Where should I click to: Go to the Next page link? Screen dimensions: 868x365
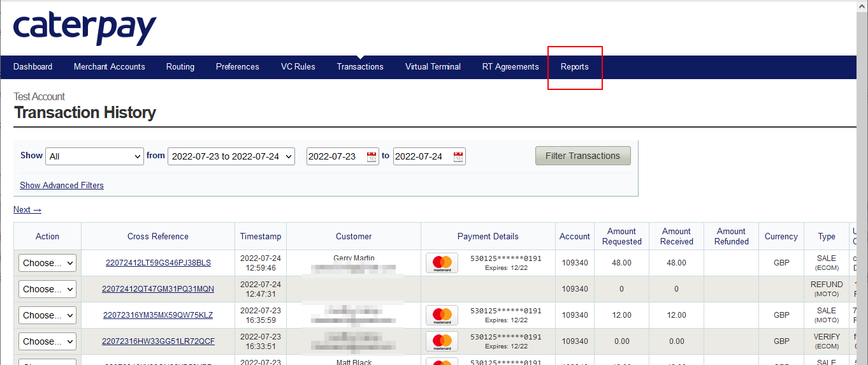point(27,210)
